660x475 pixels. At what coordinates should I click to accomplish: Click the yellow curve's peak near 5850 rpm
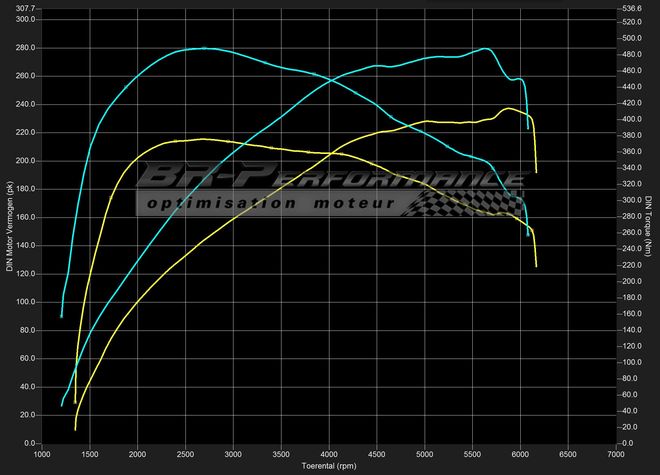point(508,108)
